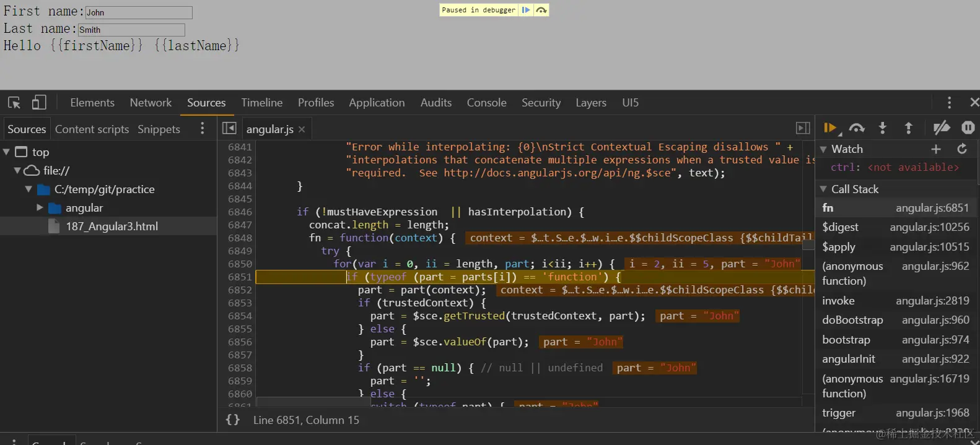Toggle breakpoint on line 6846
This screenshot has width=980, height=445.
[x=240, y=212]
